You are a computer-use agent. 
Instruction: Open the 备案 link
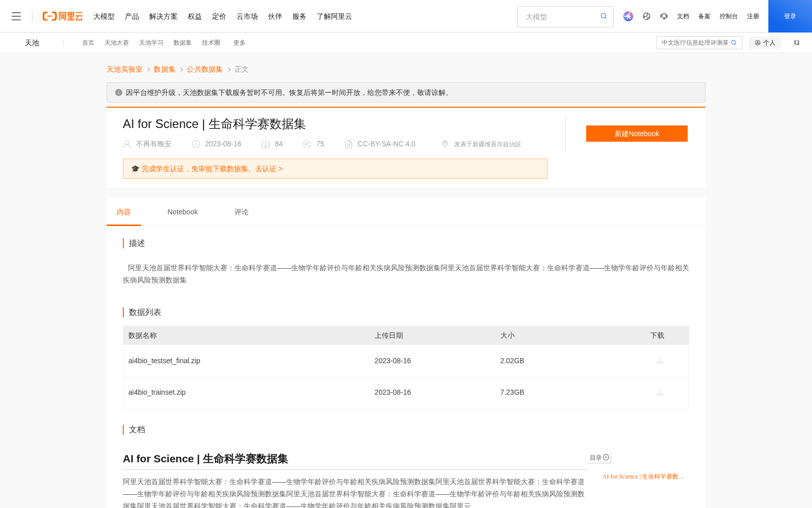tap(704, 16)
